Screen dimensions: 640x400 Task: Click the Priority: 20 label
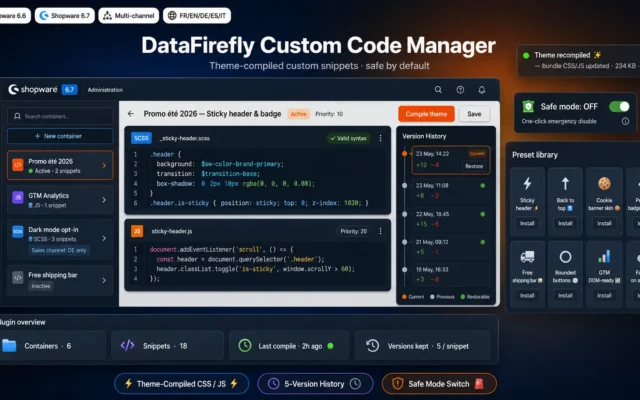tap(353, 231)
